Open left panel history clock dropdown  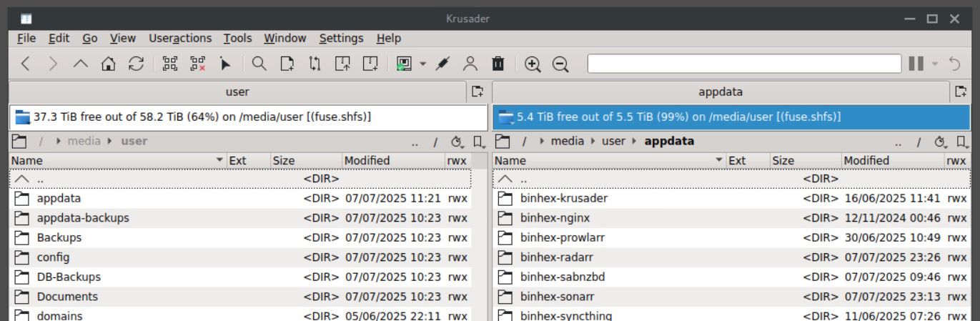tap(458, 142)
